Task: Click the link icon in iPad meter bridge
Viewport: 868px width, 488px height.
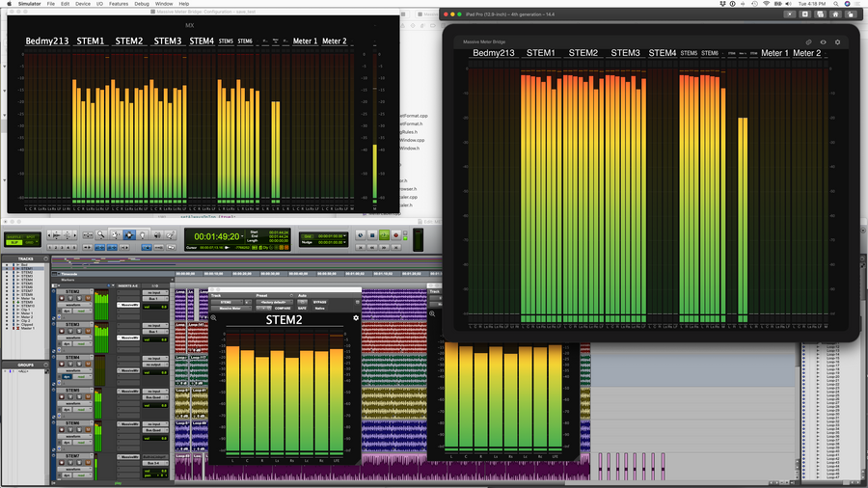Action: tap(809, 42)
